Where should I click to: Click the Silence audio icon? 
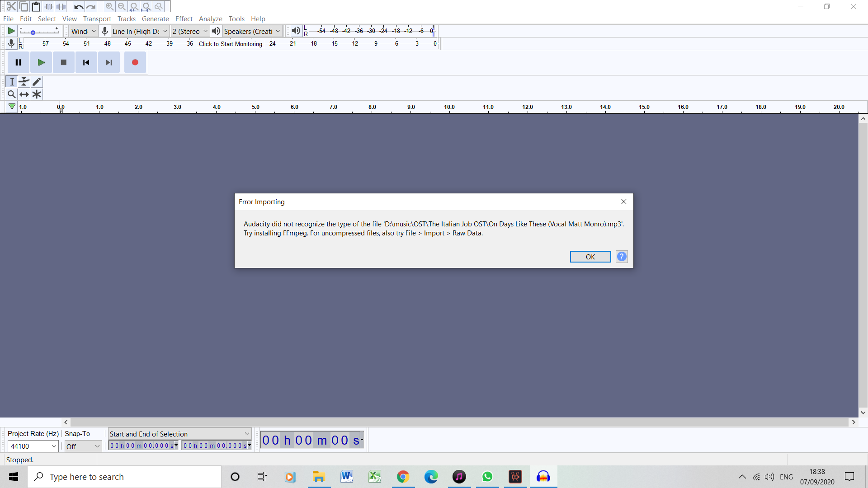click(x=61, y=6)
